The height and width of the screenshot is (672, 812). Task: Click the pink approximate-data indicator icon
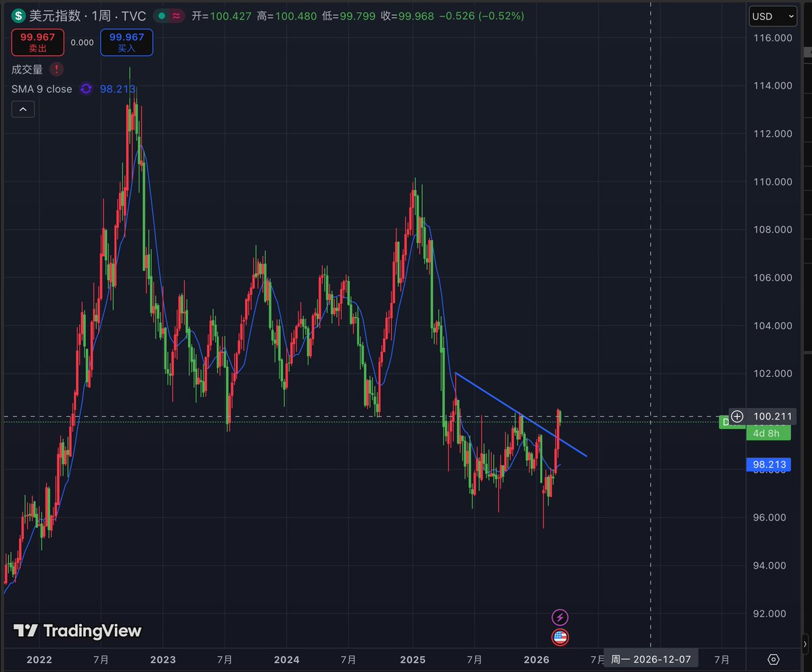coord(177,16)
